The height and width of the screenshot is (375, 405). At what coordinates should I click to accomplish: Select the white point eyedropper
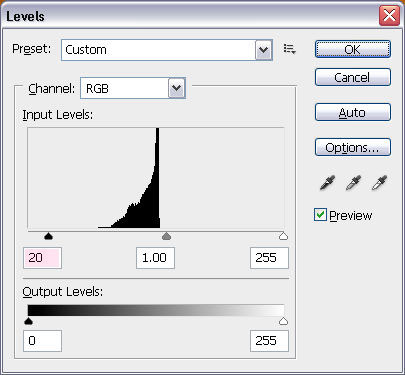pos(379,183)
